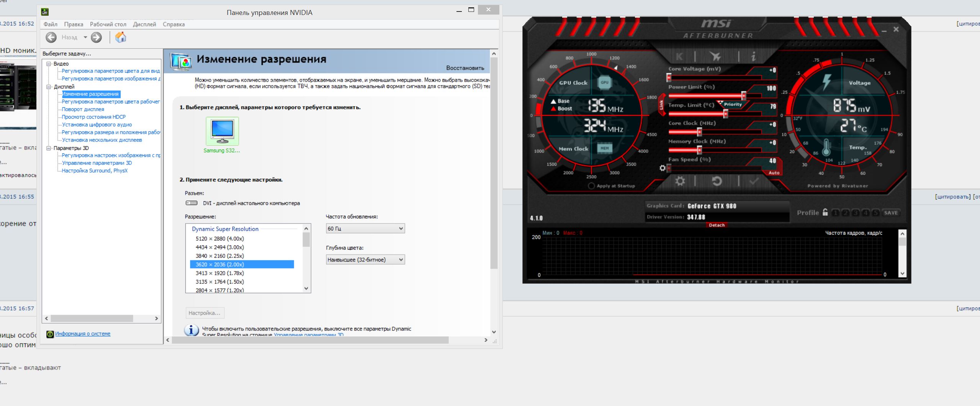The height and width of the screenshot is (406, 980).
Task: Select profile slot 3 in Afterburner
Action: point(855,213)
